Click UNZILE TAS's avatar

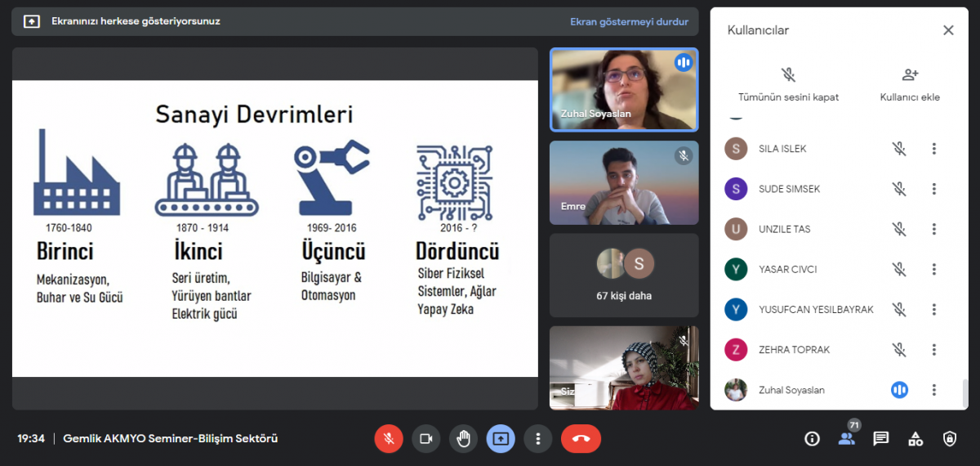pos(736,229)
